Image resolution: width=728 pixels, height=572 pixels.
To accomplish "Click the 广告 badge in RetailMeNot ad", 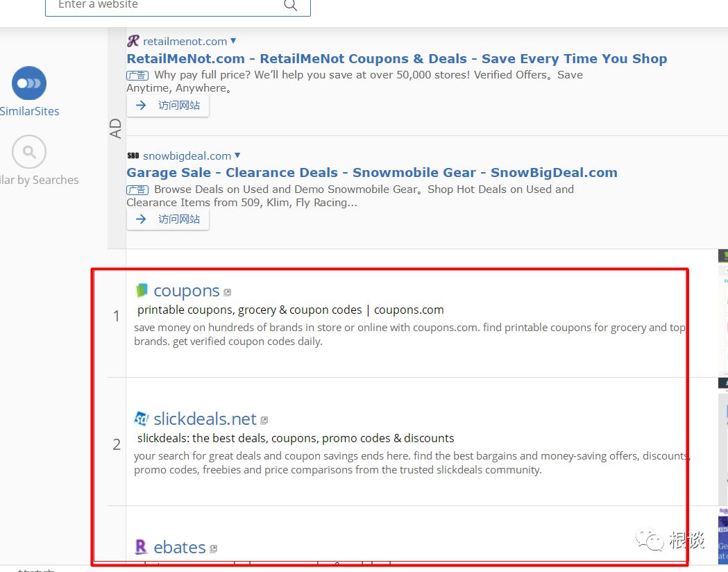I will tap(137, 75).
